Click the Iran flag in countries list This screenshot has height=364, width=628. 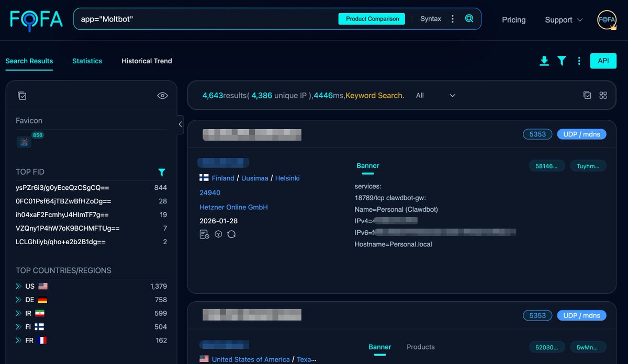pos(40,313)
